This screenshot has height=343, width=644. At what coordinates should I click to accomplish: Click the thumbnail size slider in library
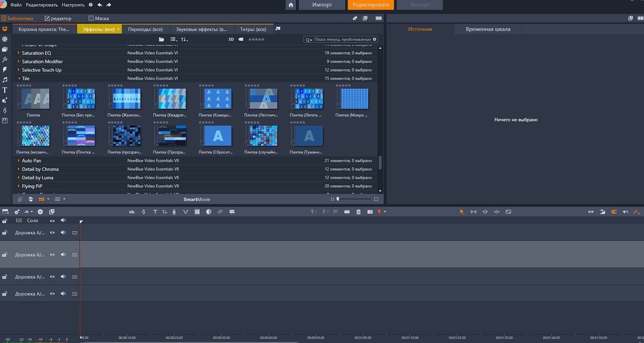(338, 199)
